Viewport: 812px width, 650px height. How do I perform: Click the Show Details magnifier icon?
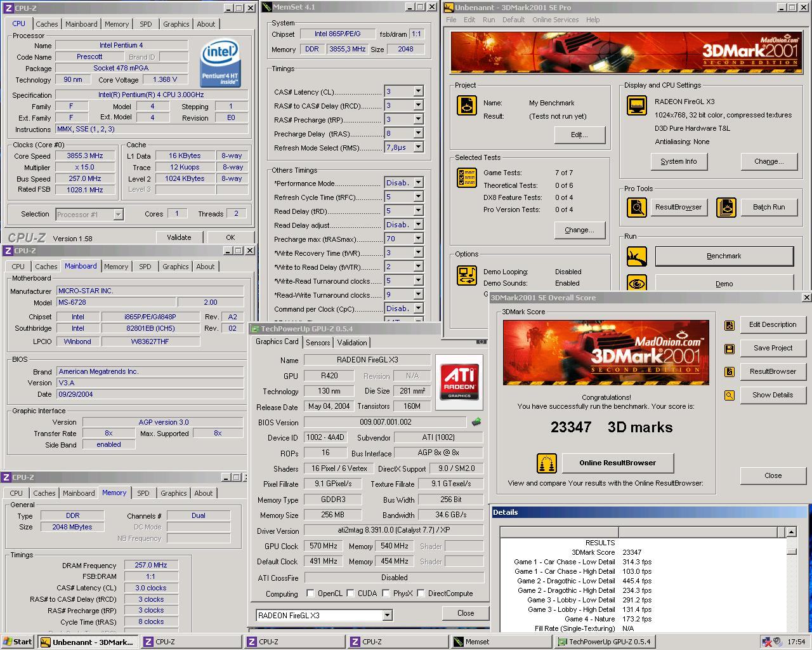(x=730, y=395)
